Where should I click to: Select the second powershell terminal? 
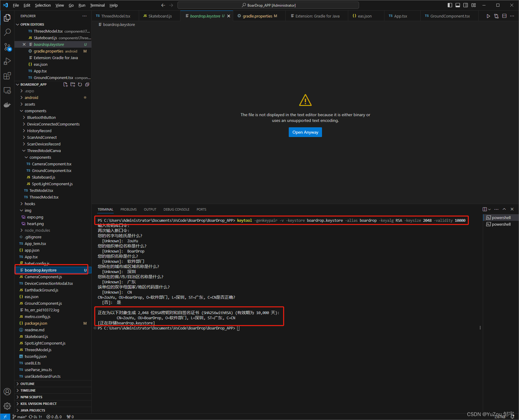pyautogui.click(x=501, y=224)
